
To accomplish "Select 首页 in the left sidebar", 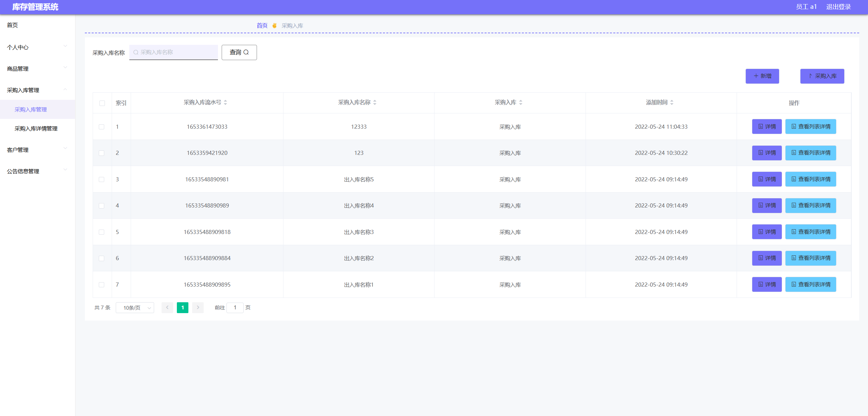I will tap(13, 25).
